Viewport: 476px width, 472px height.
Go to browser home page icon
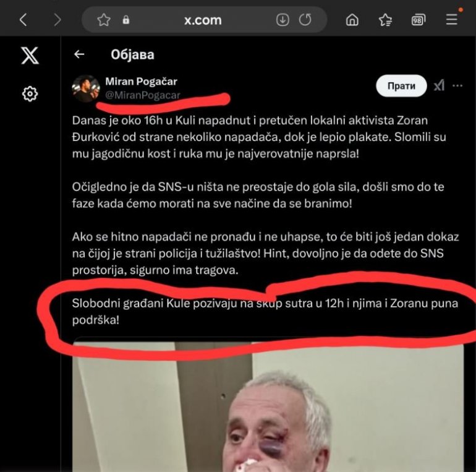click(352, 20)
